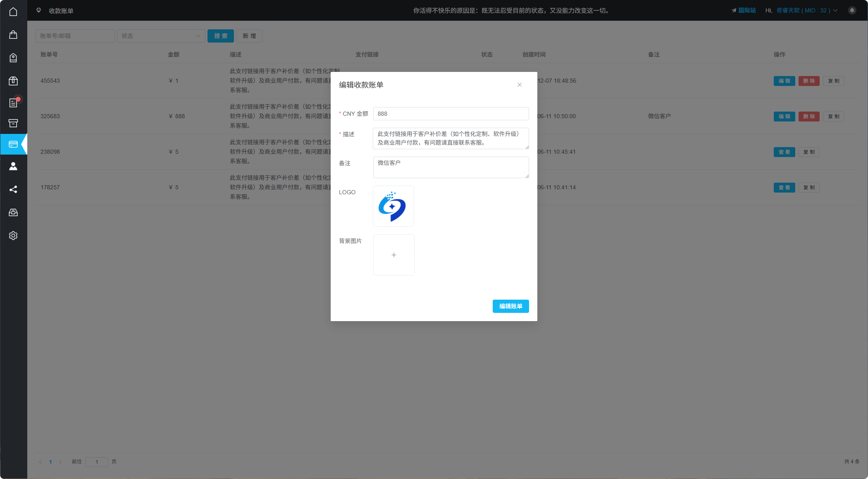Open the inbox tray sidebar icon
The image size is (868, 479).
(x=13, y=212)
